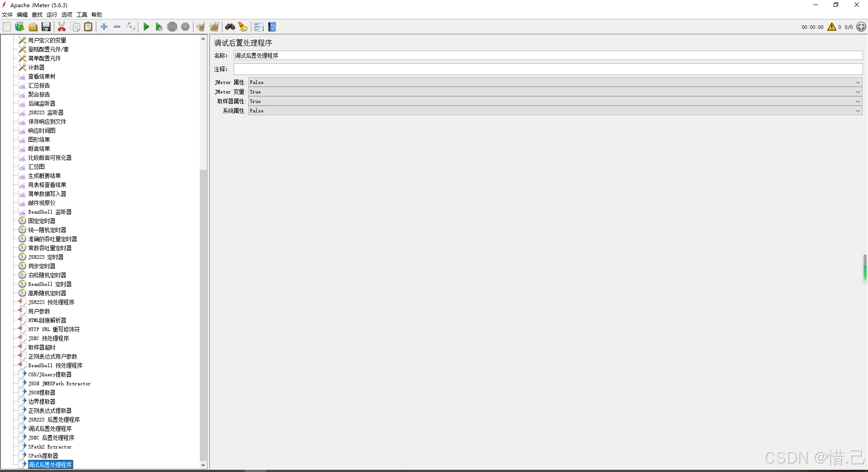Image resolution: width=868 pixels, height=472 pixels.
Task: Select 用户定义的变量 in the tree
Action: pos(47,40)
